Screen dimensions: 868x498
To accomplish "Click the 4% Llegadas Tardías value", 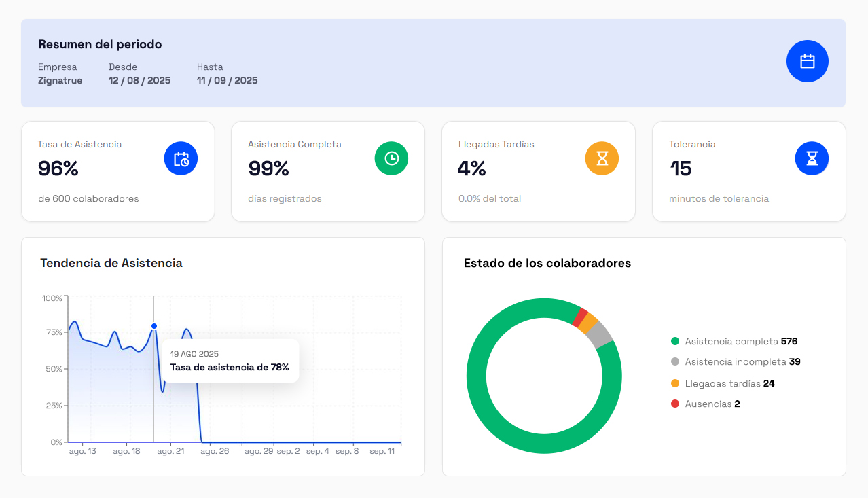I will 472,168.
